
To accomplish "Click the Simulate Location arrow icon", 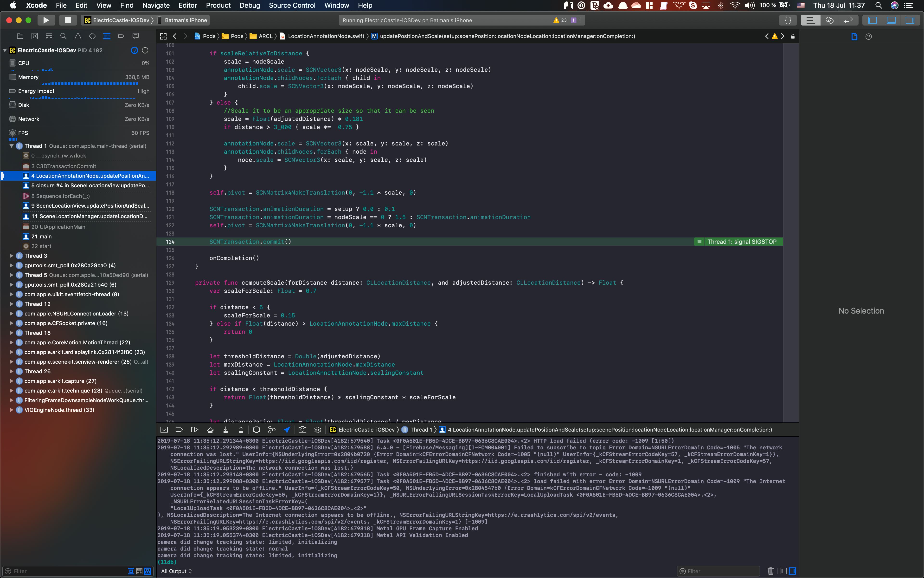I will coord(287,430).
